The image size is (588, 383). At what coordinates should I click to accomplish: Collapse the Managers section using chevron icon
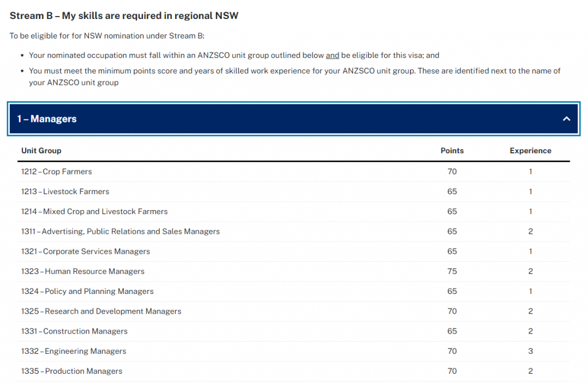click(x=566, y=119)
